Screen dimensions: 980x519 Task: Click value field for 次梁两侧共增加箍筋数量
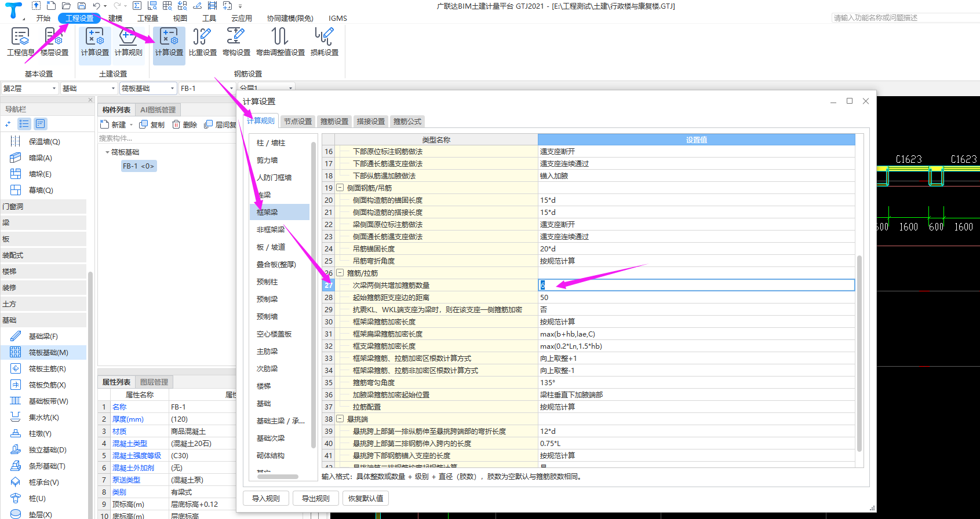tap(697, 285)
